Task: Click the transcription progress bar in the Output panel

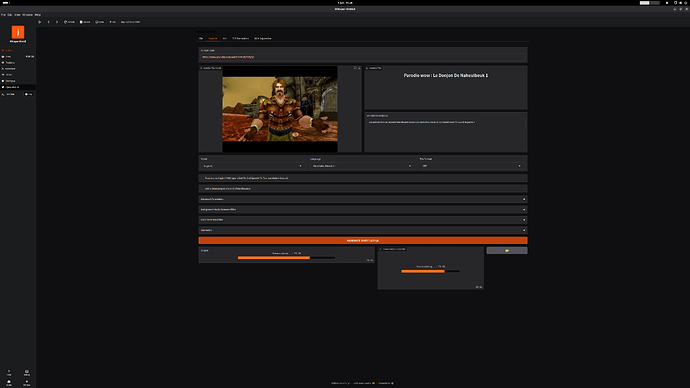Action: (286, 258)
